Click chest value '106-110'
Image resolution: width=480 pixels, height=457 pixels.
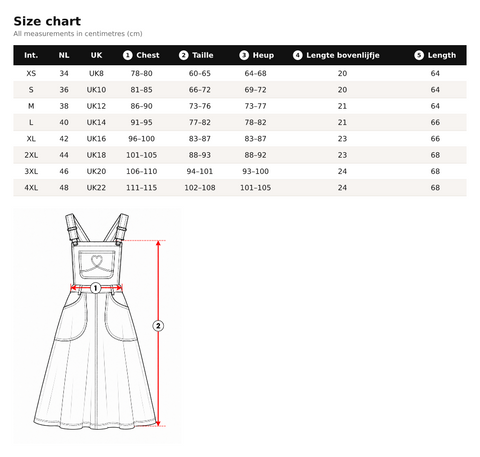click(141, 171)
